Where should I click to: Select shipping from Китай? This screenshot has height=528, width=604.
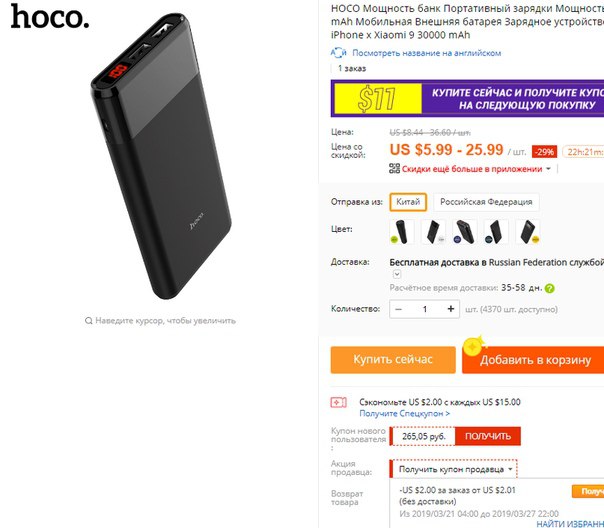click(x=408, y=202)
